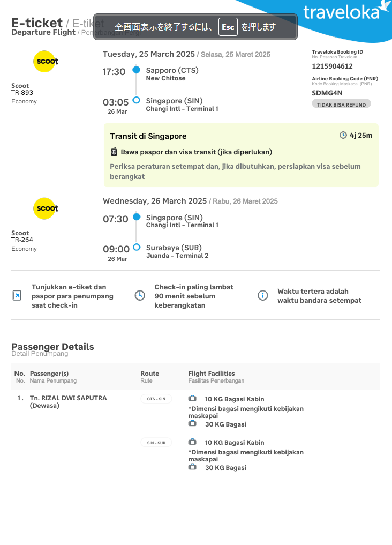The image size is (392, 545).
Task: Click the filled departure dot for Sapporo (CTS)
Action: pos(136,70)
